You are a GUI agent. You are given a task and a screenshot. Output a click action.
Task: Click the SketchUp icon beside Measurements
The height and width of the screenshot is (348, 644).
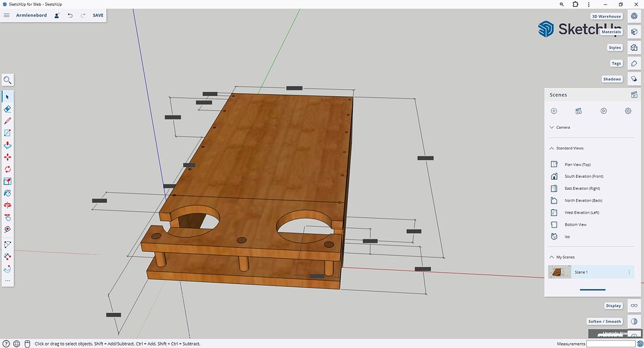point(640,344)
